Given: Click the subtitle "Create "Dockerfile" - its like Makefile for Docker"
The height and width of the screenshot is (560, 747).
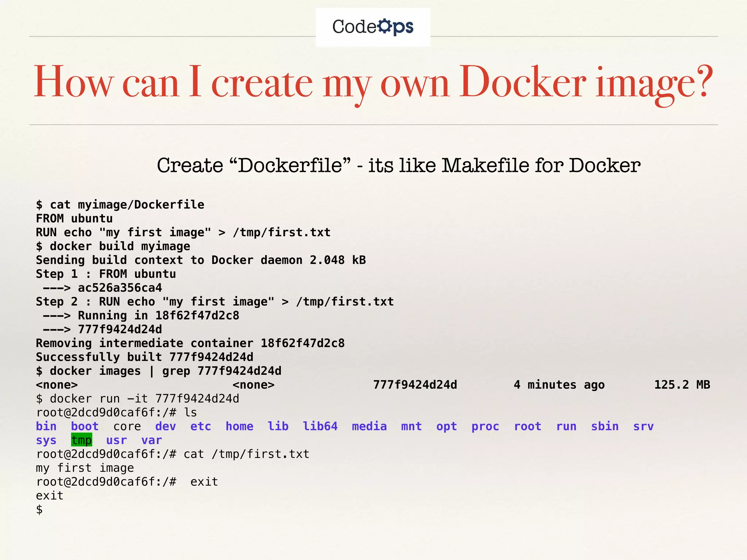Looking at the screenshot, I should pyautogui.click(x=398, y=165).
